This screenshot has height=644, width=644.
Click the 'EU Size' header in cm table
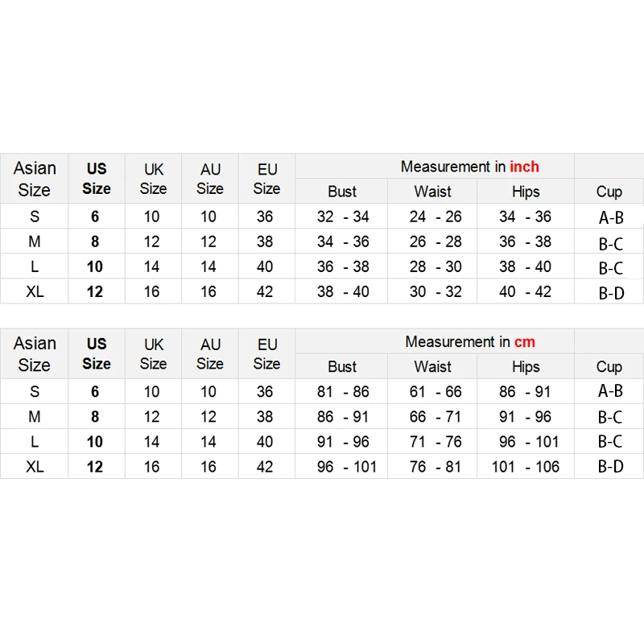tap(266, 353)
